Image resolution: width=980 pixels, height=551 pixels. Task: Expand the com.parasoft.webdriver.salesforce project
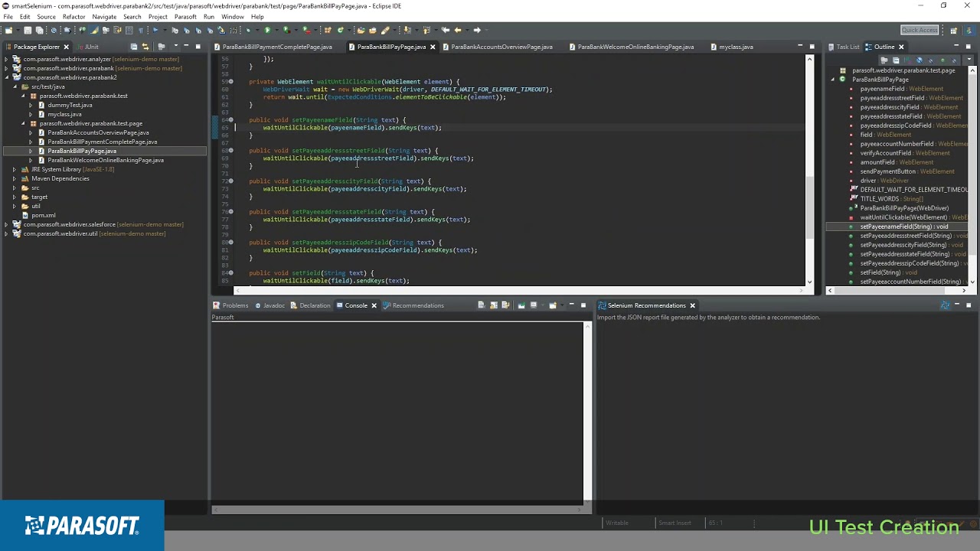tap(7, 224)
